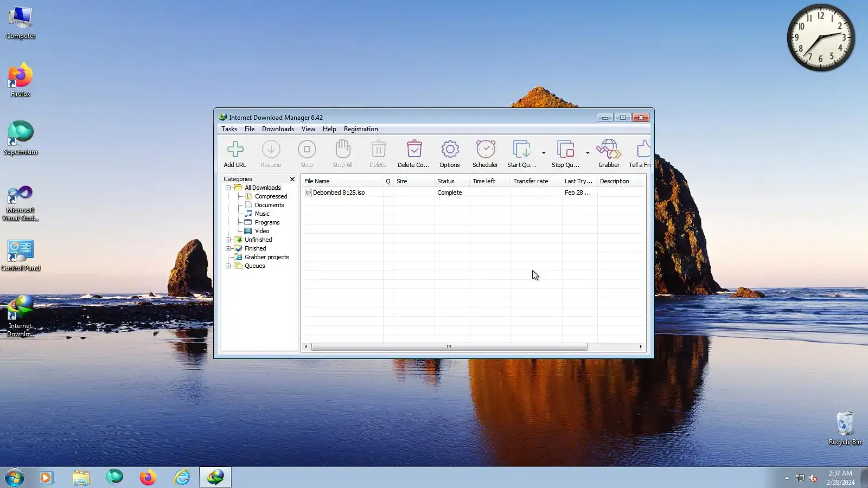The image size is (868, 488).
Task: Select the Recycle Bin desktop icon
Action: [845, 428]
